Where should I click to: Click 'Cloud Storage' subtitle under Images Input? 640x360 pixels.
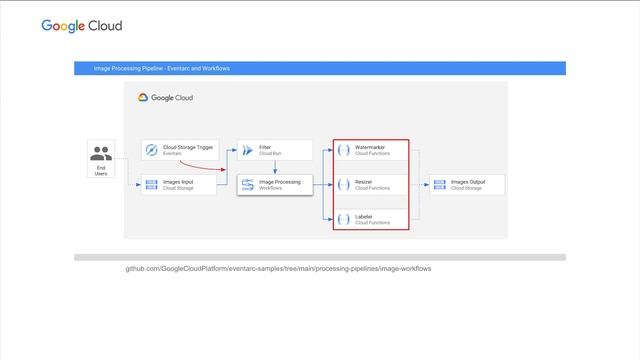178,188
